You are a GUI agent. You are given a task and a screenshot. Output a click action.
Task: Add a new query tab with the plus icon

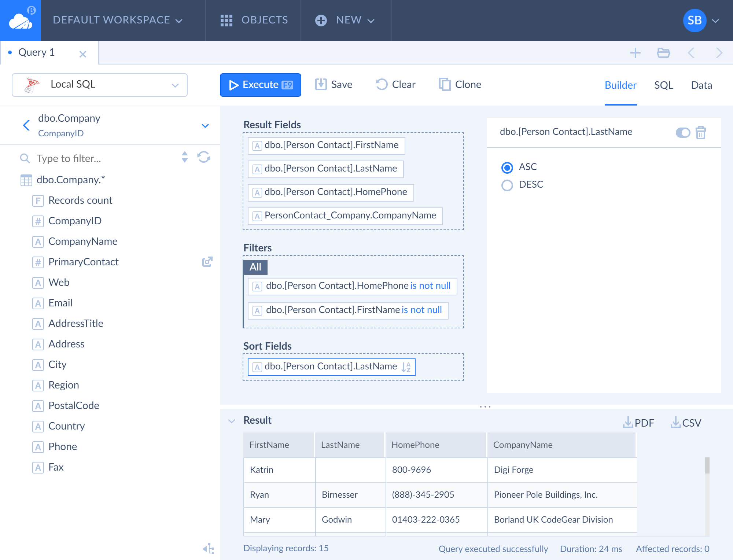pos(635,53)
